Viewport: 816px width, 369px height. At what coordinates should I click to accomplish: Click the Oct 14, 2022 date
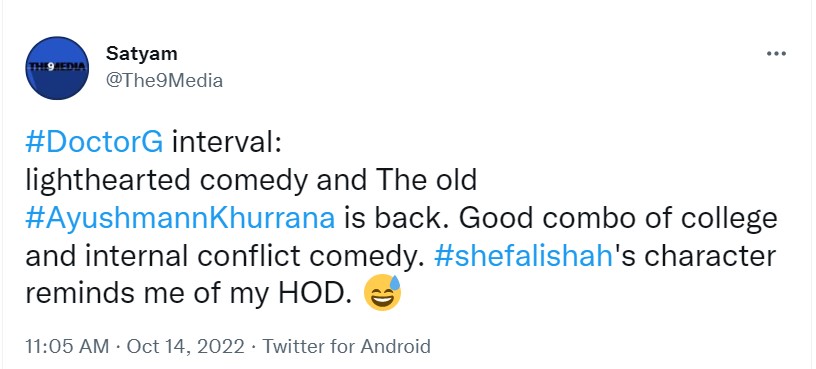coord(185,346)
